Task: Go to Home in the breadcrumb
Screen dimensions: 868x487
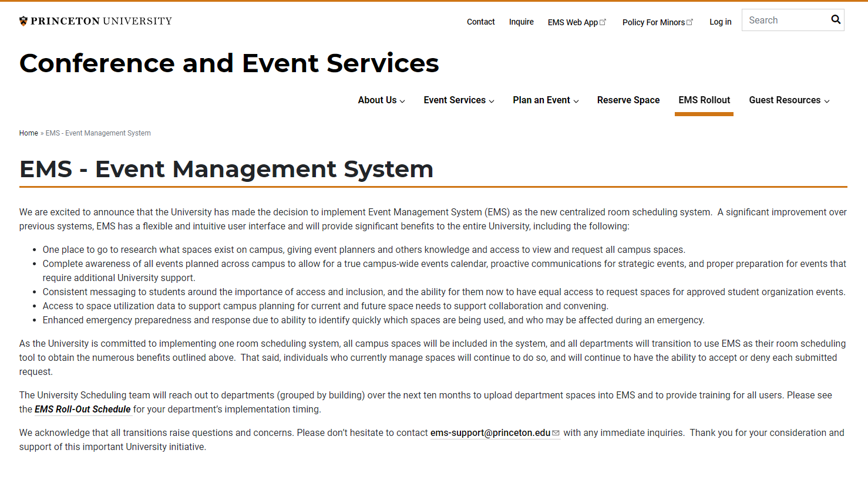Action: pos(29,133)
